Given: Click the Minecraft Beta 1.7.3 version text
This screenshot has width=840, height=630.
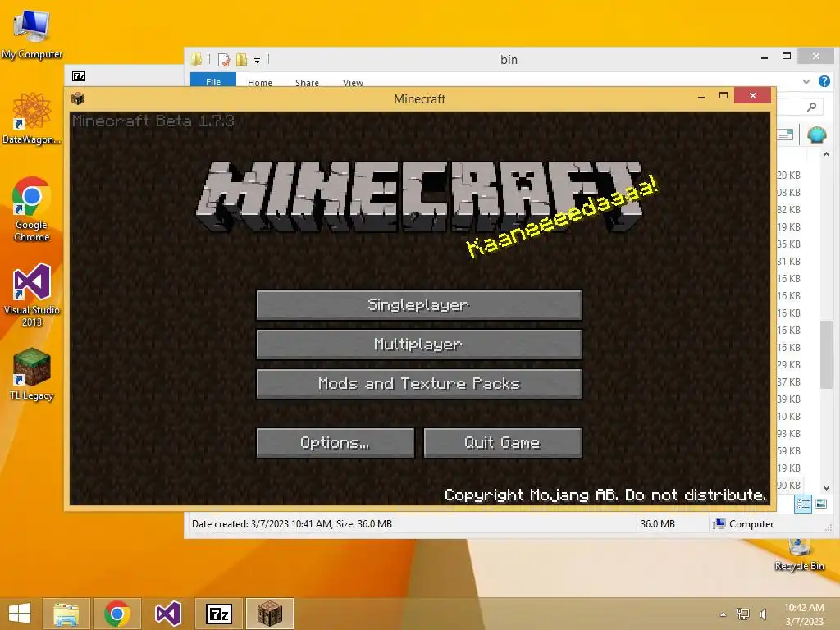Looking at the screenshot, I should tap(153, 121).
